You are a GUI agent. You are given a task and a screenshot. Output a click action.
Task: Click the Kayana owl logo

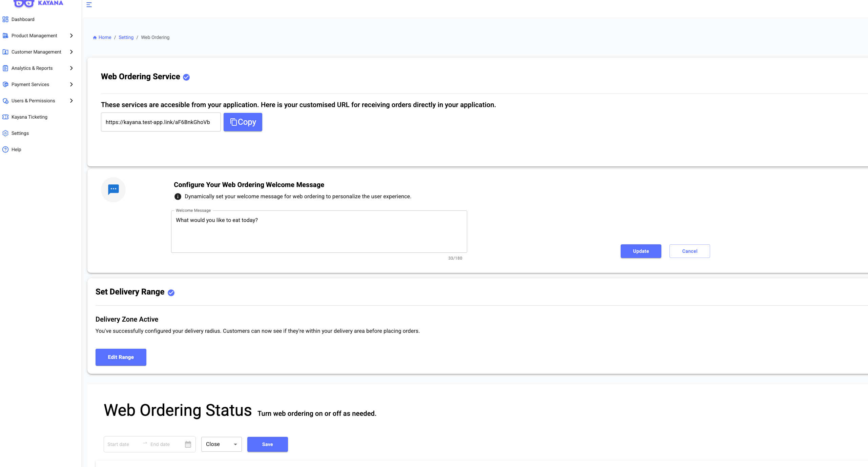coord(24,3)
